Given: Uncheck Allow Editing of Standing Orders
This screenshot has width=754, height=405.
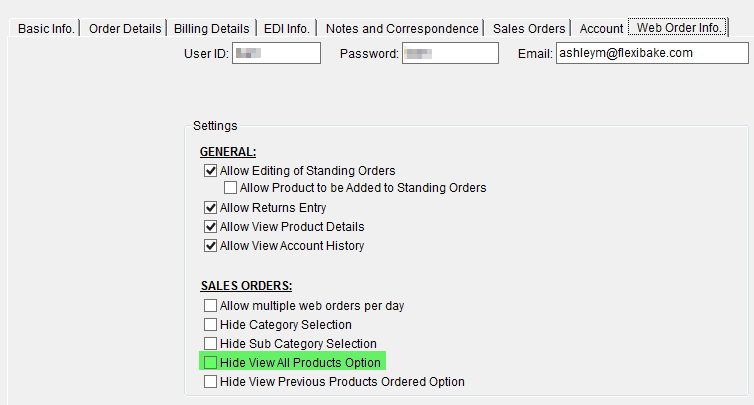Looking at the screenshot, I should tap(210, 171).
